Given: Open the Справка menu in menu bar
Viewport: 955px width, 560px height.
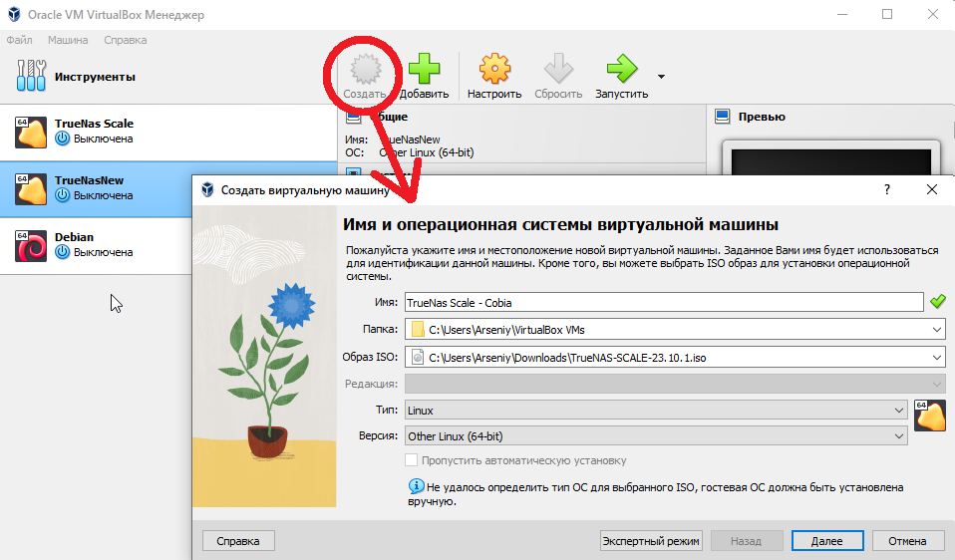Looking at the screenshot, I should click(125, 40).
